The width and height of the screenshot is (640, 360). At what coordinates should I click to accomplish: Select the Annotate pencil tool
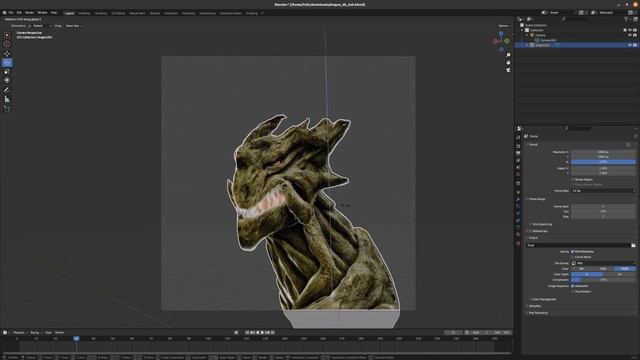coord(7,90)
